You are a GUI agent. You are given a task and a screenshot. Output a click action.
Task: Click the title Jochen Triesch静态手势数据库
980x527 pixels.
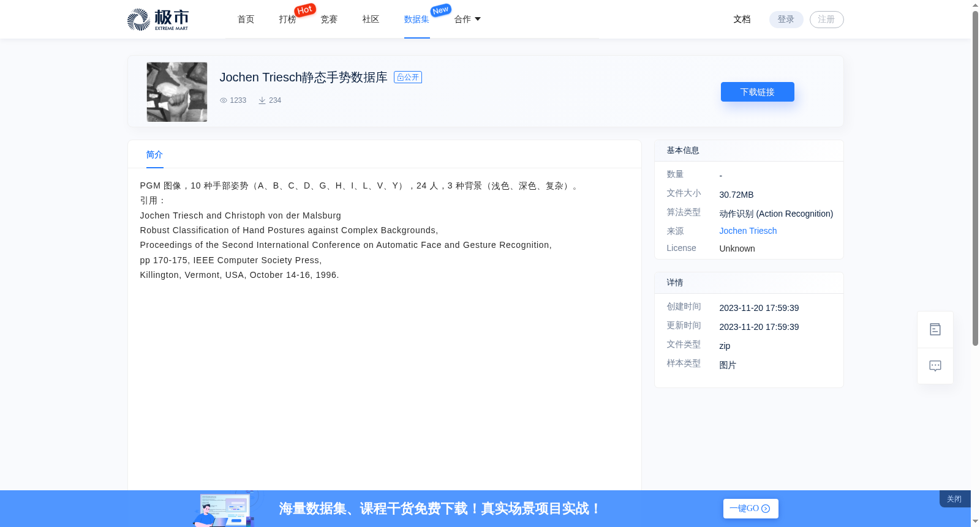pyautogui.click(x=303, y=77)
